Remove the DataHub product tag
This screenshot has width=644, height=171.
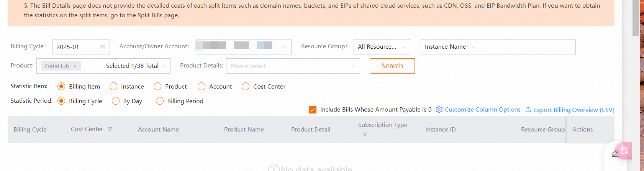(x=75, y=66)
